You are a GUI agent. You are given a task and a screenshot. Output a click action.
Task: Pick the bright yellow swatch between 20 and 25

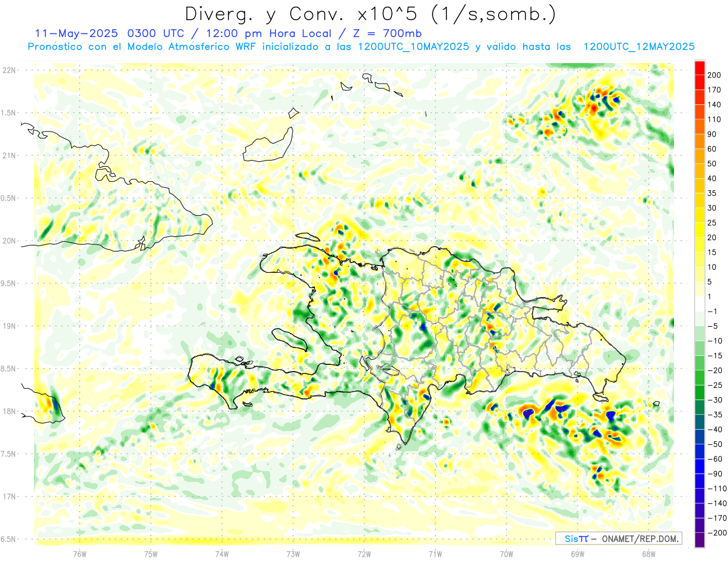click(699, 230)
